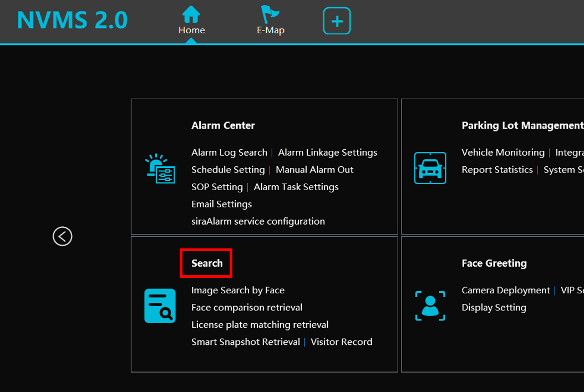Screen dimensions: 584x392
Task: Click the Home house icon
Action: [x=191, y=14]
